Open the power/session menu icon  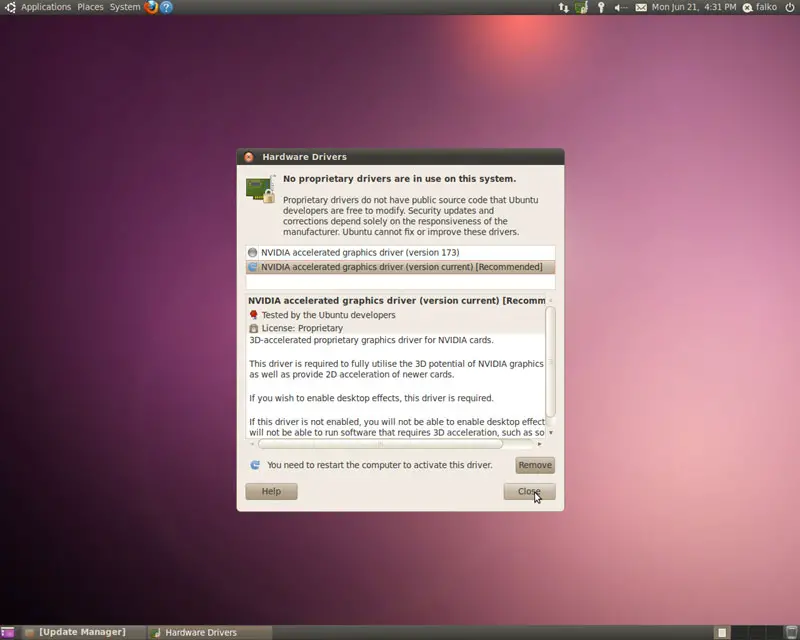pyautogui.click(x=789, y=7)
